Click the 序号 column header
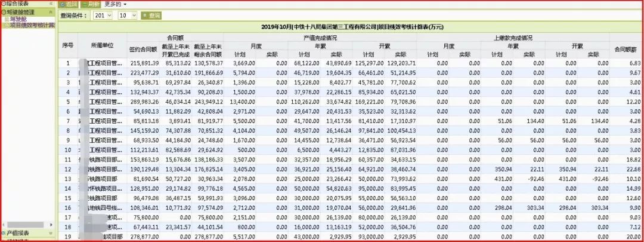Viewport: 644px width, 242px height. click(x=68, y=45)
